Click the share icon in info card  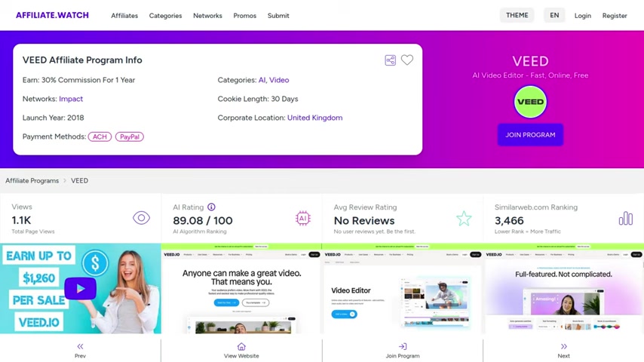(x=390, y=60)
